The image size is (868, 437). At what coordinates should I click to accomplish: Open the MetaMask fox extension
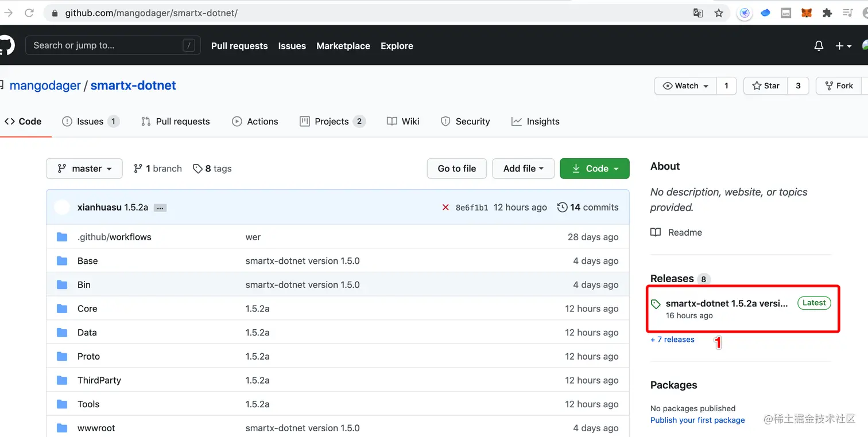tap(807, 13)
